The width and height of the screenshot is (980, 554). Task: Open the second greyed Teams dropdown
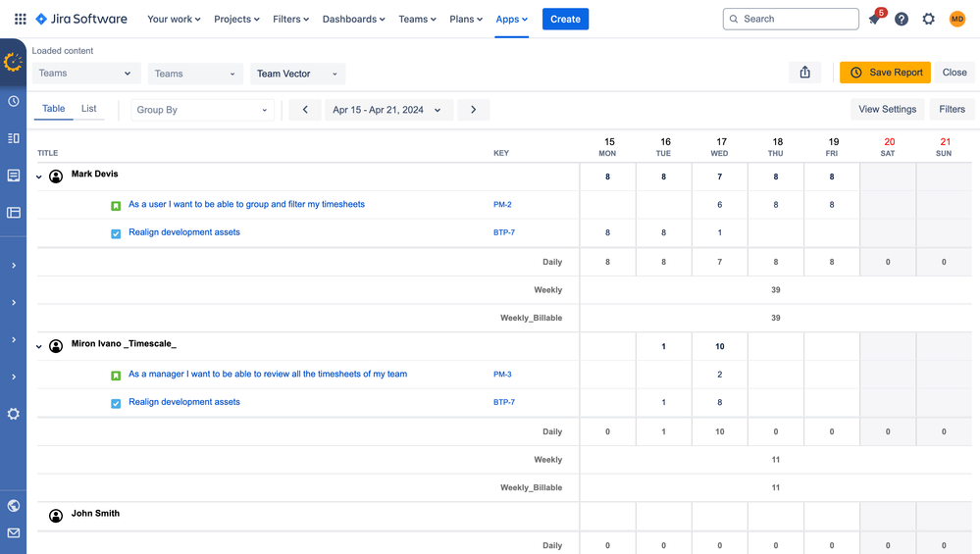195,74
